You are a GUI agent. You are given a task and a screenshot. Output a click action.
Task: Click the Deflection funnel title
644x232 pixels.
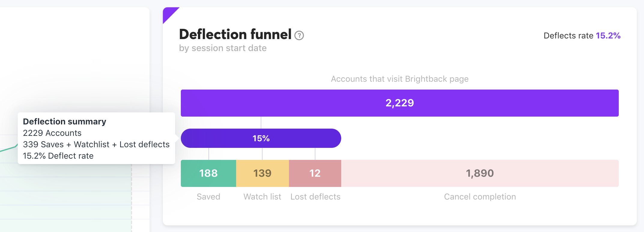point(235,34)
